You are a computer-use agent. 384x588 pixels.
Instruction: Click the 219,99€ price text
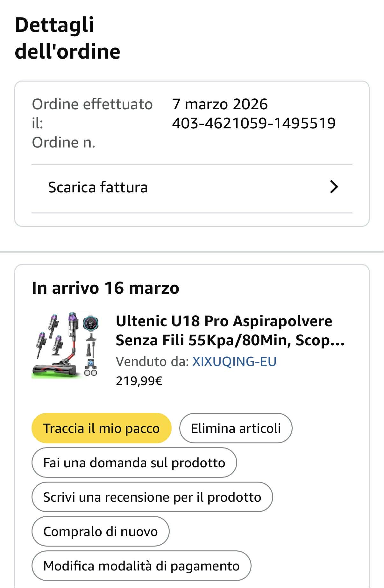pyautogui.click(x=139, y=381)
